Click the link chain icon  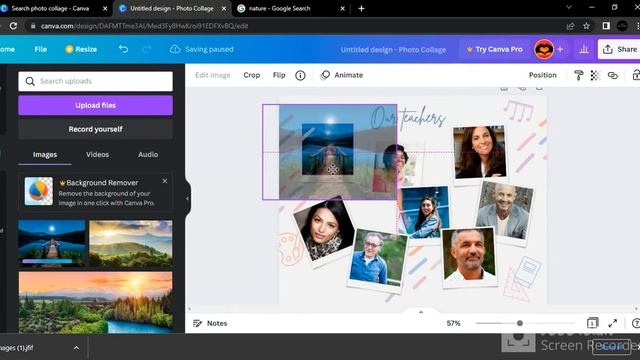point(613,75)
